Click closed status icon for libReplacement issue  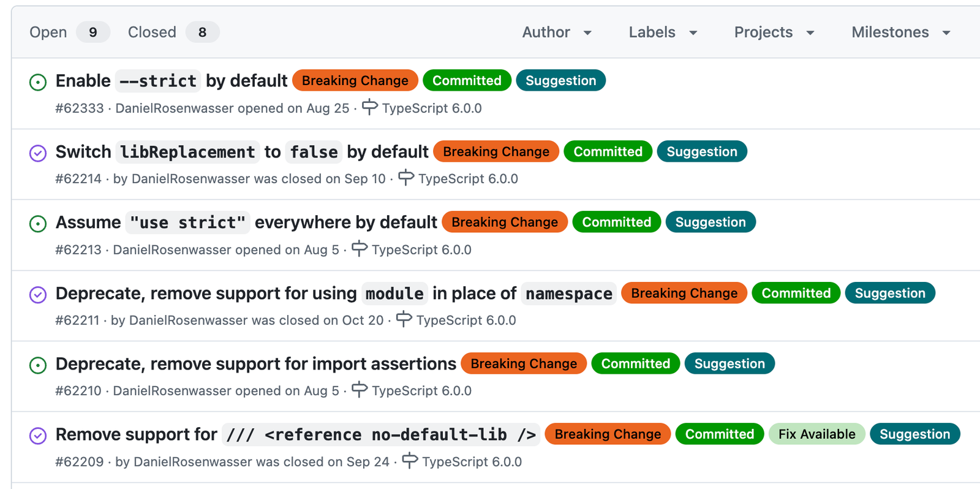38,153
